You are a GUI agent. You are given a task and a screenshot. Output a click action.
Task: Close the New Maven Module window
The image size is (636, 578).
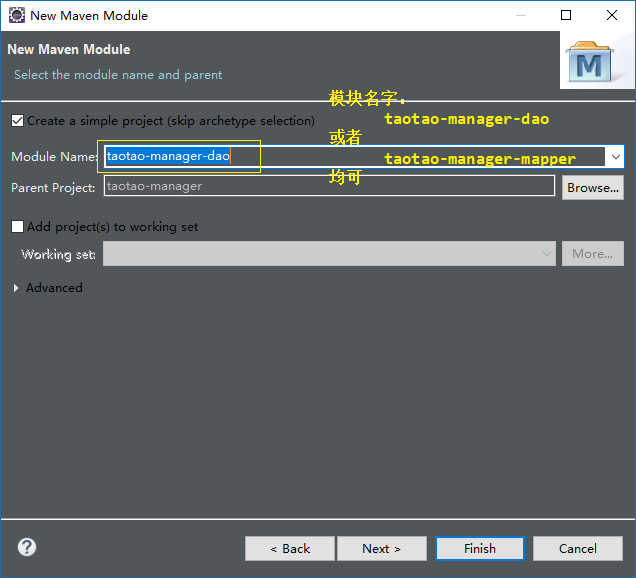coord(612,15)
